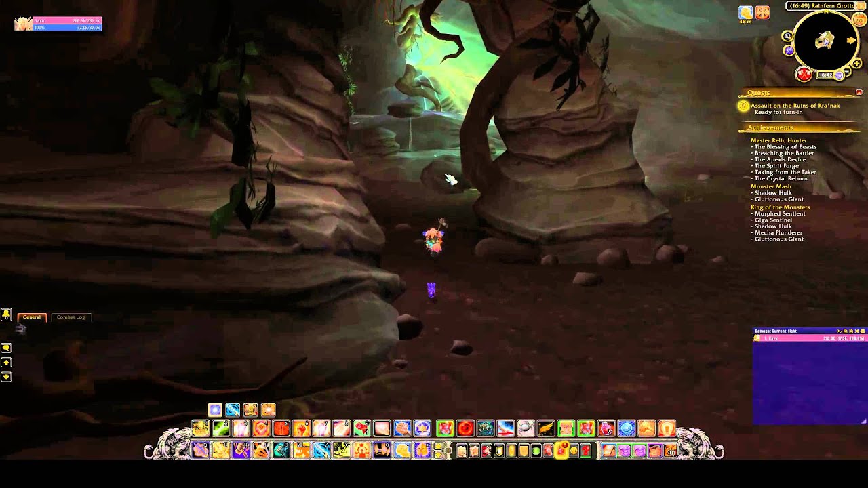This screenshot has height=488, width=868.
Task: Click the player health bar
Action: 66,21
